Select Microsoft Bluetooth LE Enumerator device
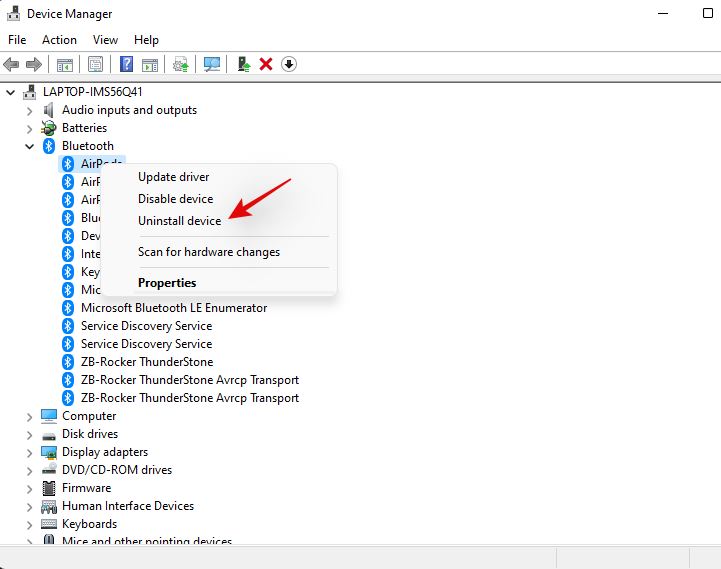 click(173, 308)
